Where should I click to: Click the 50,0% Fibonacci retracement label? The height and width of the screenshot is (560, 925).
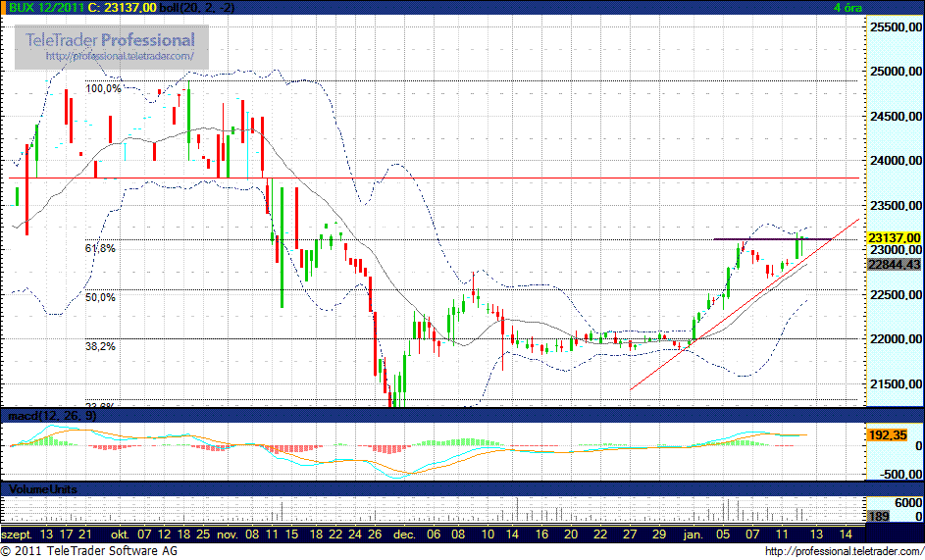tap(100, 297)
